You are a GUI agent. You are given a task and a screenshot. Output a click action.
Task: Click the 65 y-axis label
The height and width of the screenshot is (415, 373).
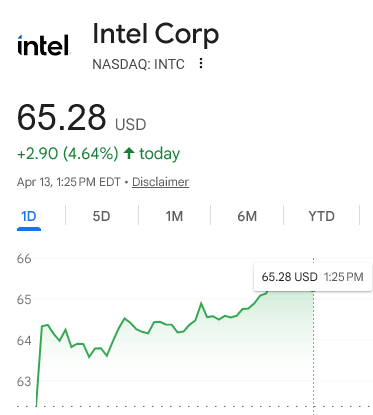click(x=24, y=300)
